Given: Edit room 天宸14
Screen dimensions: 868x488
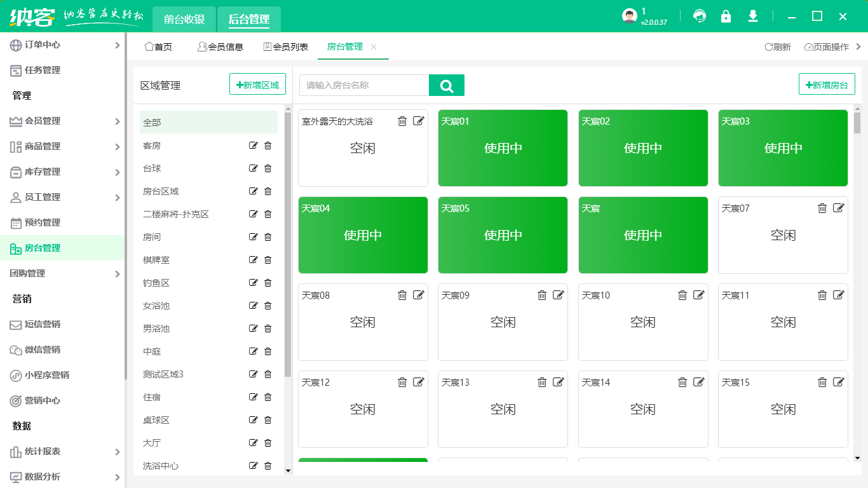Looking at the screenshot, I should [698, 383].
